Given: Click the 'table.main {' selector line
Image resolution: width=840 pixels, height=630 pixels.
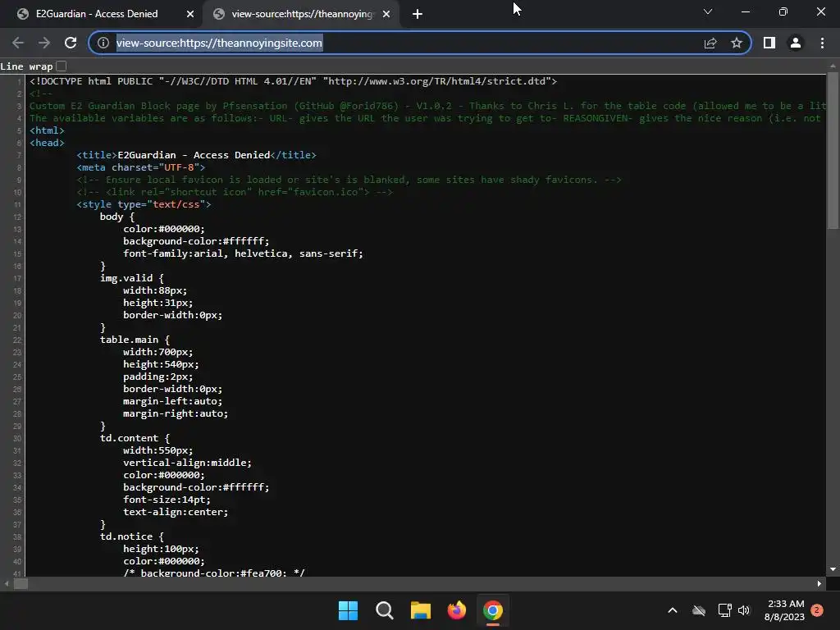Looking at the screenshot, I should [x=135, y=340].
